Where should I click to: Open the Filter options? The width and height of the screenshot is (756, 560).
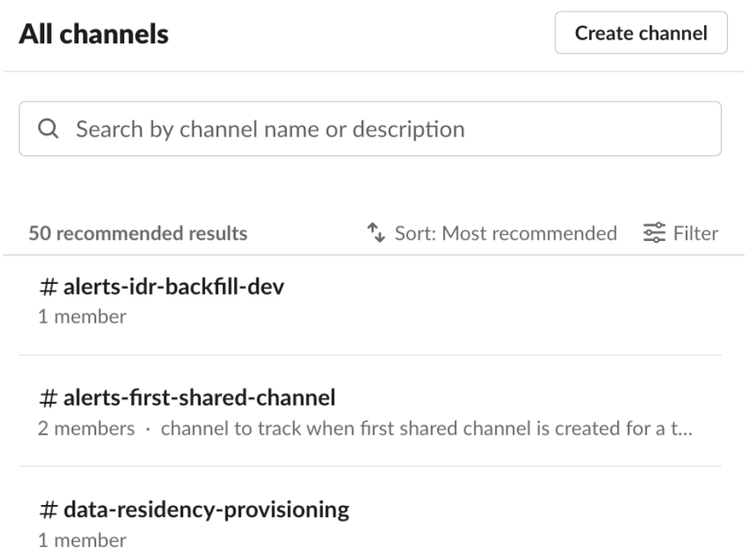[696, 233]
